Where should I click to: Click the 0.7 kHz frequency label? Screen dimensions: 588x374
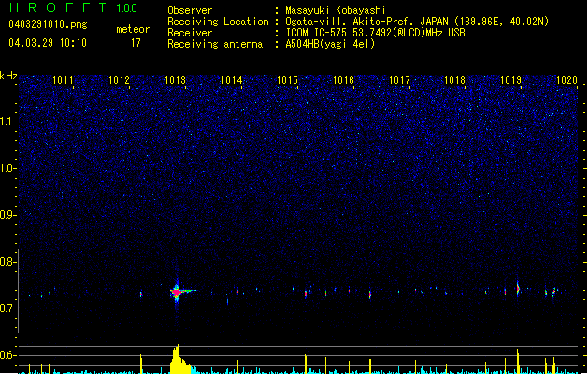tap(8, 309)
